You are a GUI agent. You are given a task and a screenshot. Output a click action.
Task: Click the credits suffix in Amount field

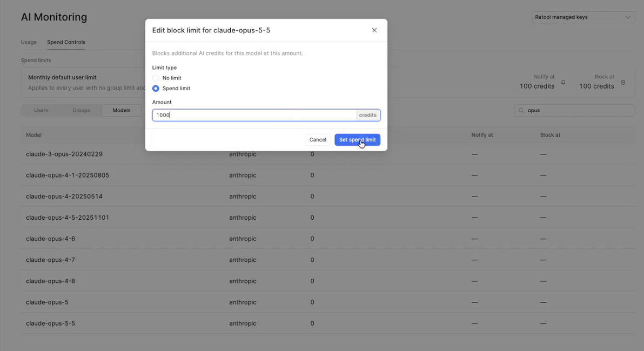pyautogui.click(x=367, y=115)
